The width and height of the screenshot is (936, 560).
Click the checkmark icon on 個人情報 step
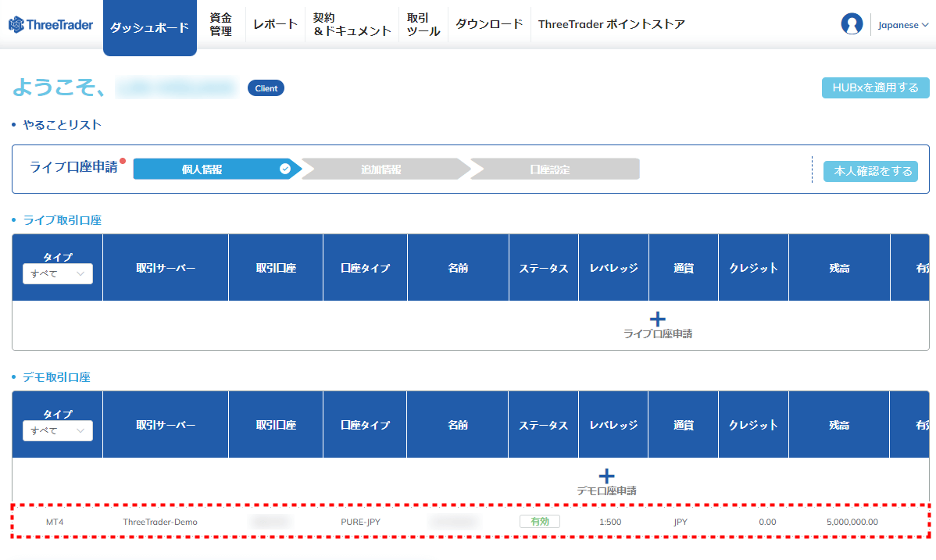click(x=285, y=169)
